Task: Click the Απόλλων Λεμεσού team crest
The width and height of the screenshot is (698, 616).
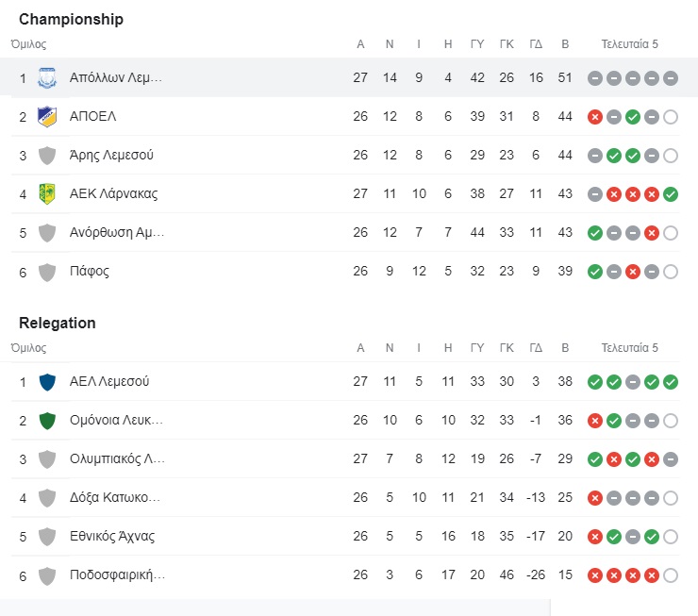Action: [x=47, y=78]
